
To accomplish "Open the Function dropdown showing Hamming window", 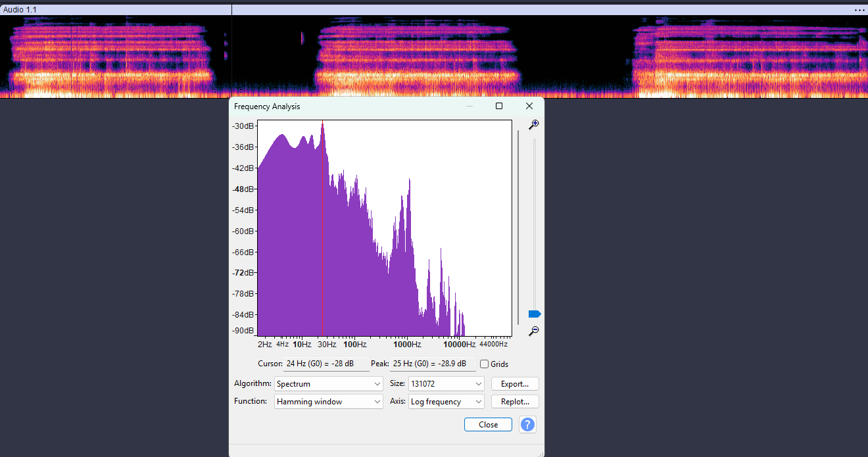I will (329, 402).
